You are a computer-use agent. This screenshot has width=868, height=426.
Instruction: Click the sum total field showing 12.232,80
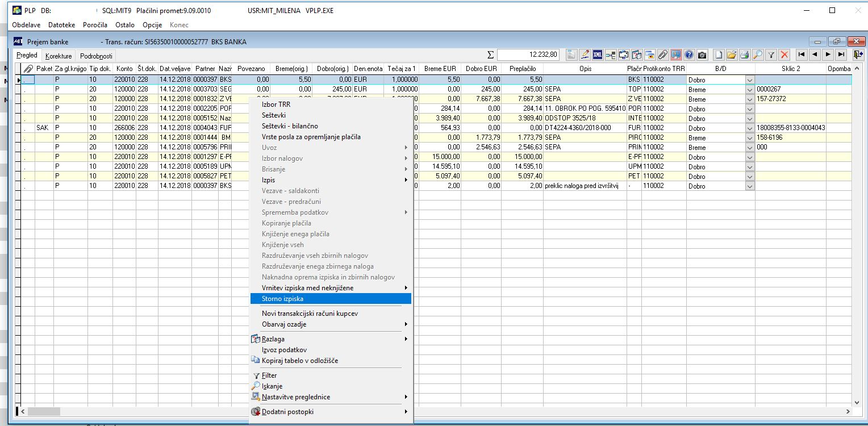pyautogui.click(x=528, y=55)
